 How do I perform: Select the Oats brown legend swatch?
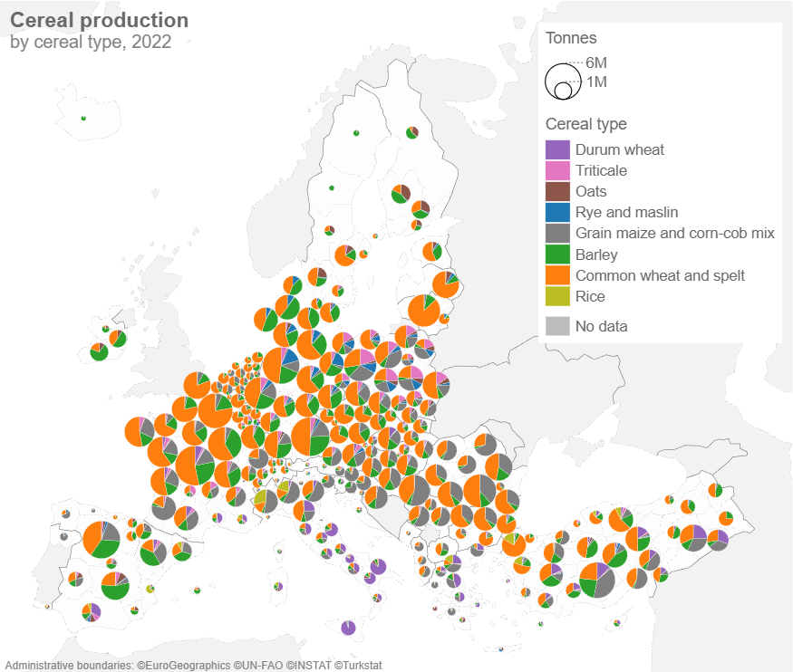(x=557, y=192)
